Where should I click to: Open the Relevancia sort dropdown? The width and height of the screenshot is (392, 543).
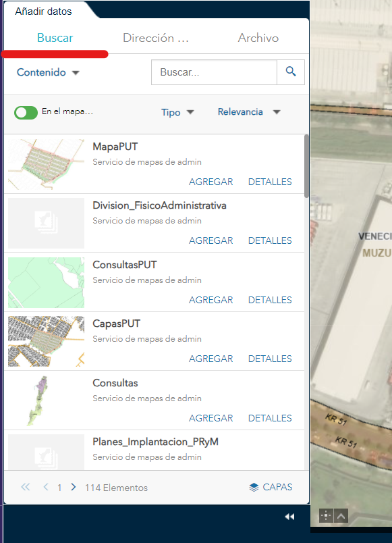249,112
